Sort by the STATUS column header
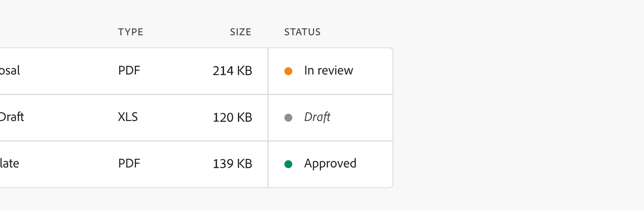Viewport: 644px width, 211px height. (302, 32)
